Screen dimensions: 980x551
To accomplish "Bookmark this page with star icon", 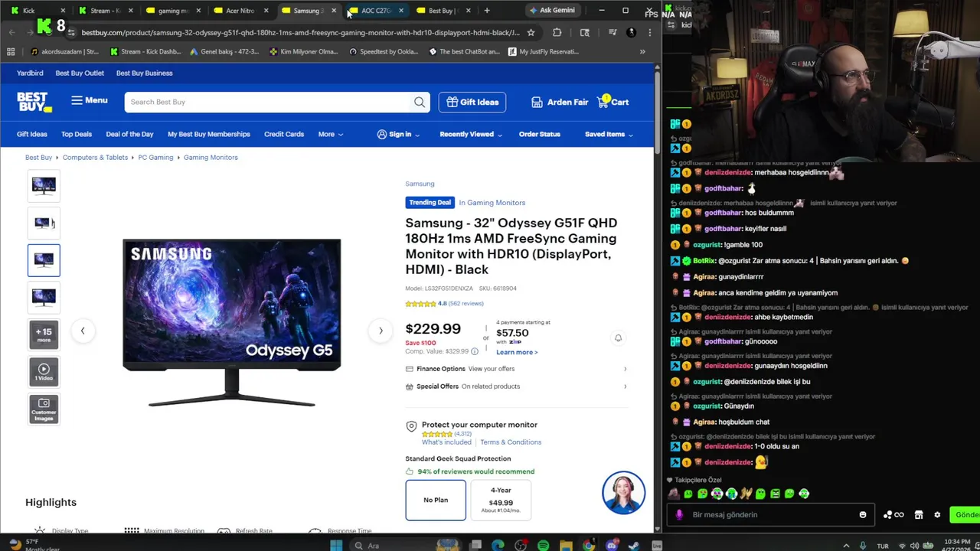I will point(531,32).
